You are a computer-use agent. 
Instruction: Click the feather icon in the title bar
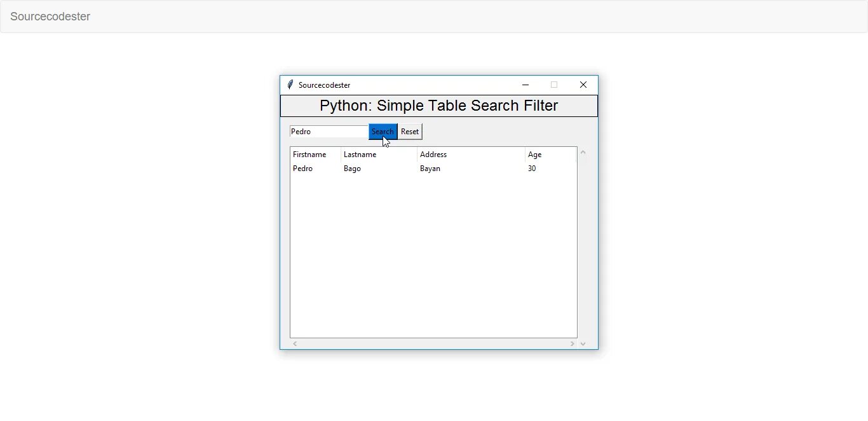pyautogui.click(x=290, y=85)
